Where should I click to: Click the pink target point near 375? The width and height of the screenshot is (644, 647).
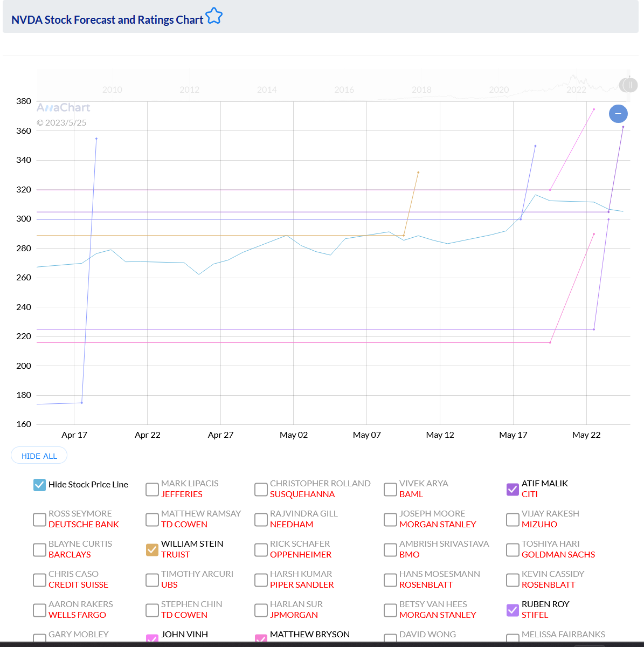pyautogui.click(x=594, y=109)
